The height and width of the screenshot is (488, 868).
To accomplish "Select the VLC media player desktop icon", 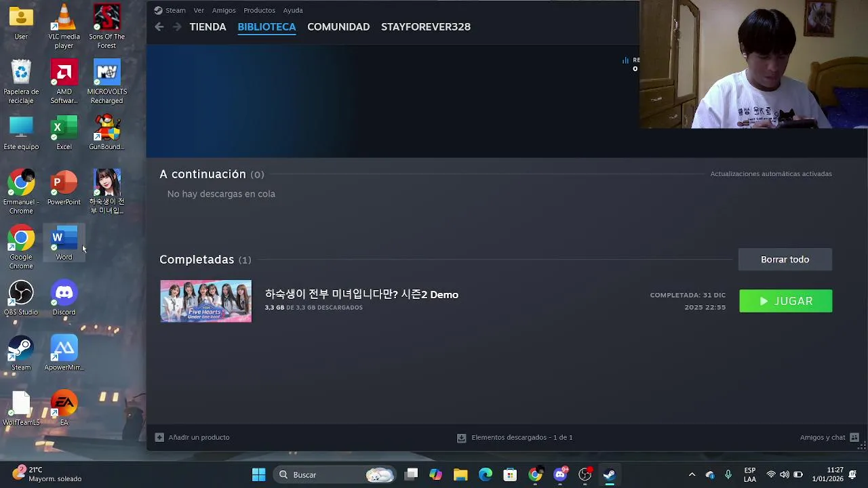I will 64,26.
